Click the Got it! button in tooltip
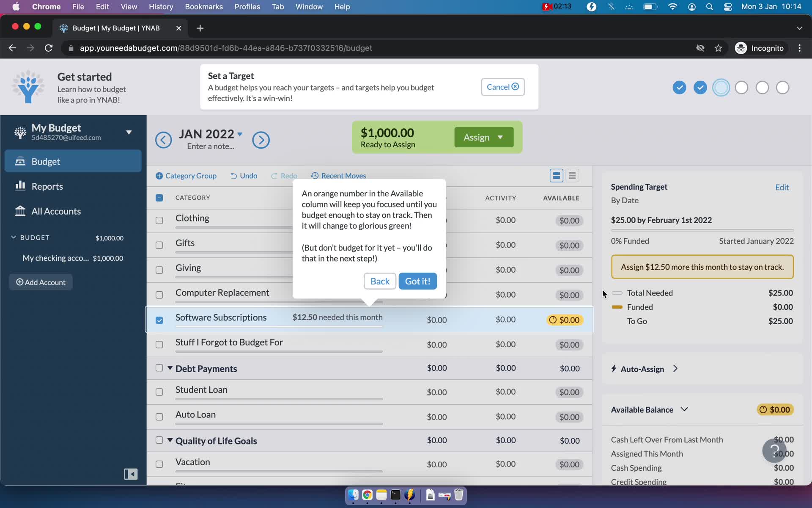Image resolution: width=812 pixels, height=508 pixels. (x=417, y=280)
